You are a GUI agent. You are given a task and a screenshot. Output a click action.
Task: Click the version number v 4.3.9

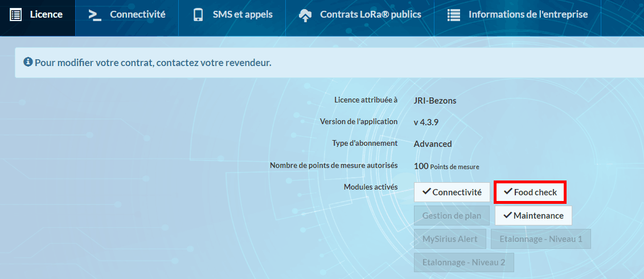coord(426,122)
